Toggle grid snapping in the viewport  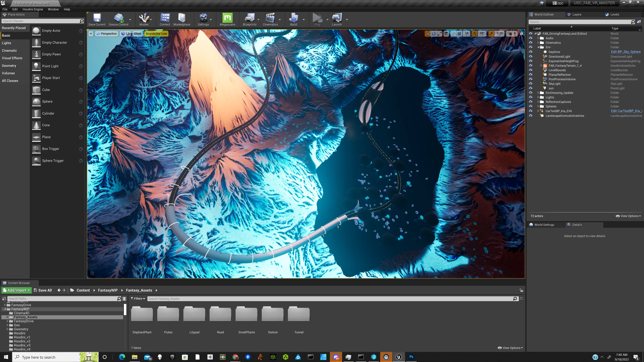click(460, 34)
